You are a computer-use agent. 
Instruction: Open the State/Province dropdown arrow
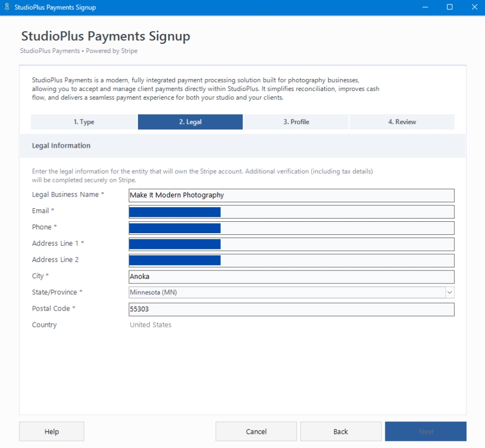click(x=449, y=293)
